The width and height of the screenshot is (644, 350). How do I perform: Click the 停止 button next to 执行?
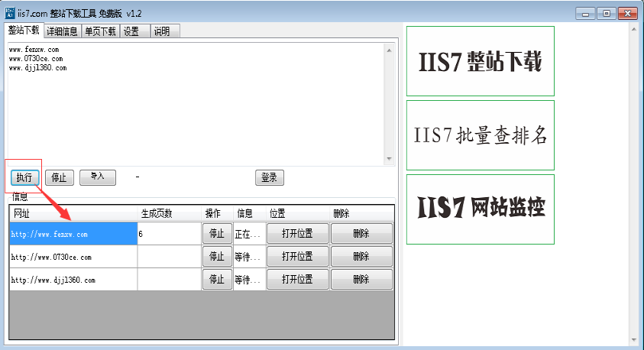pos(59,177)
